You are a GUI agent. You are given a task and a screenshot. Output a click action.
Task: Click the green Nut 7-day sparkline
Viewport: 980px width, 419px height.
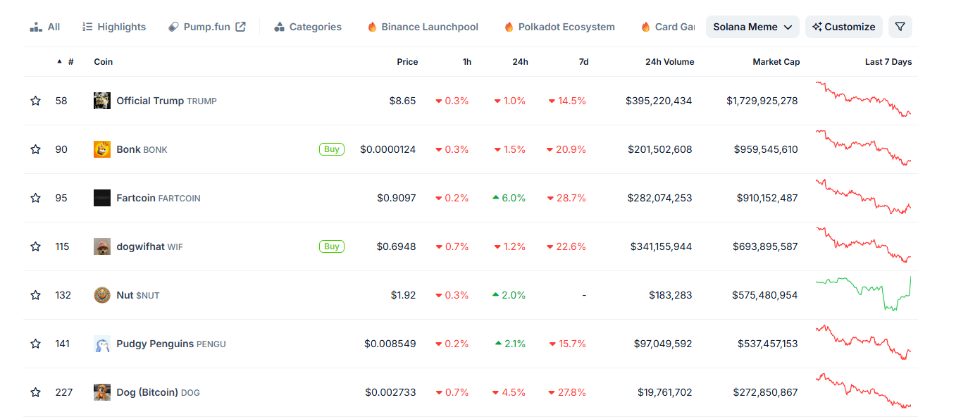click(x=864, y=294)
